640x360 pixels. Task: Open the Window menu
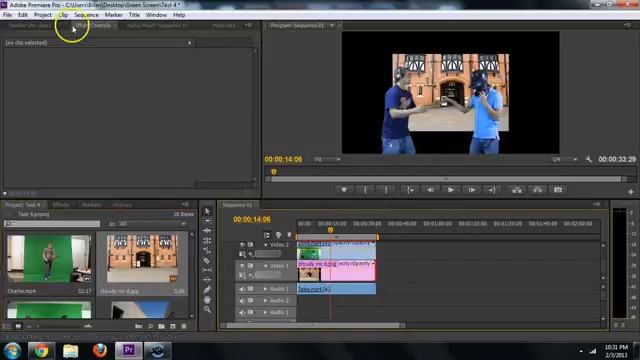[x=156, y=15]
